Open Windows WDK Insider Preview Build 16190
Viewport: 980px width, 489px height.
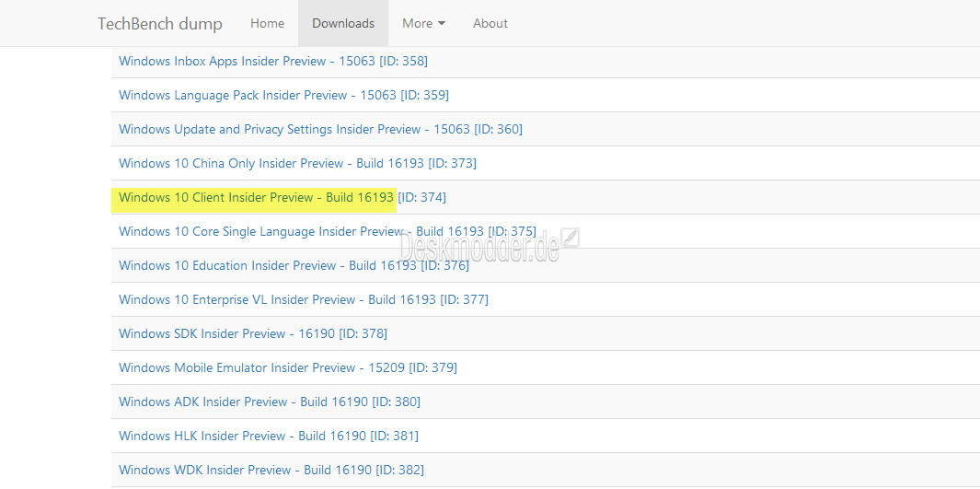(271, 471)
